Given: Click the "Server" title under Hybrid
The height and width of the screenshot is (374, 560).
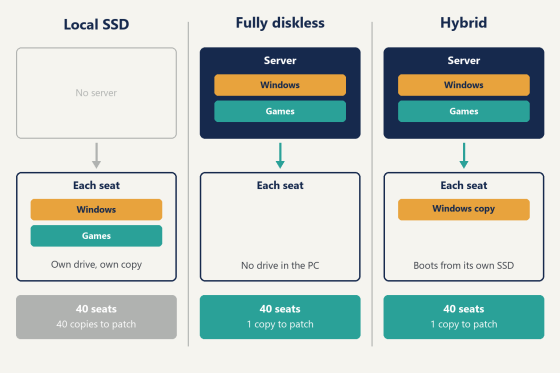Looking at the screenshot, I should [x=464, y=60].
